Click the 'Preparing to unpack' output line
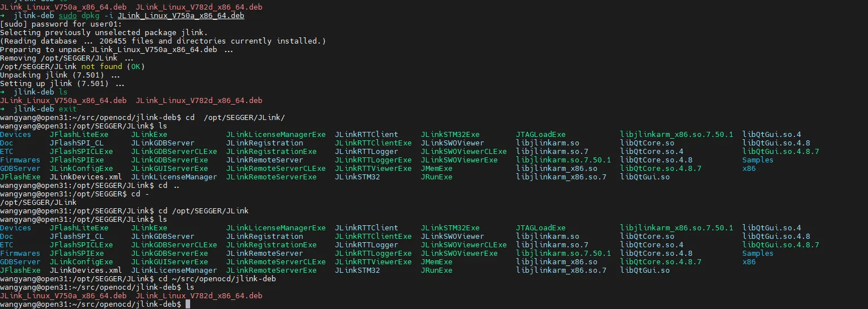 click(x=116, y=50)
